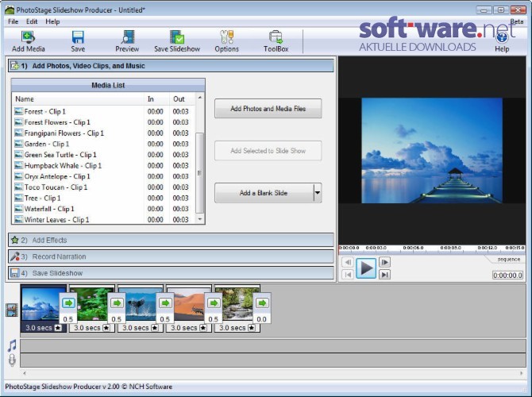This screenshot has width=532, height=397.
Task: Select the forest flowers slide thumbnail
Action: pyautogui.click(x=91, y=304)
